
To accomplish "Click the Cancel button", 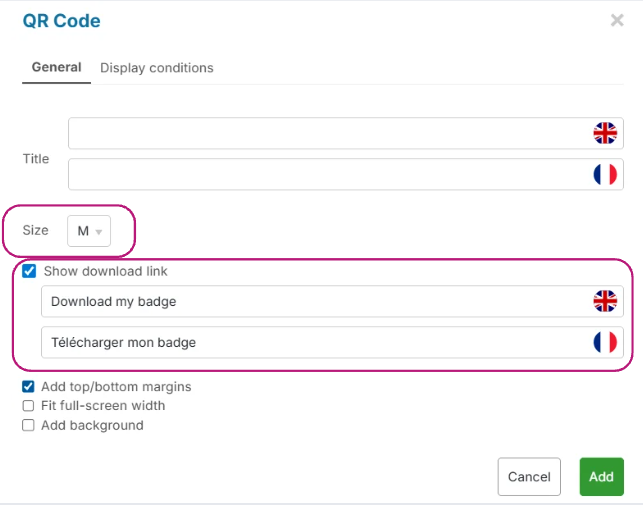I will click(529, 477).
